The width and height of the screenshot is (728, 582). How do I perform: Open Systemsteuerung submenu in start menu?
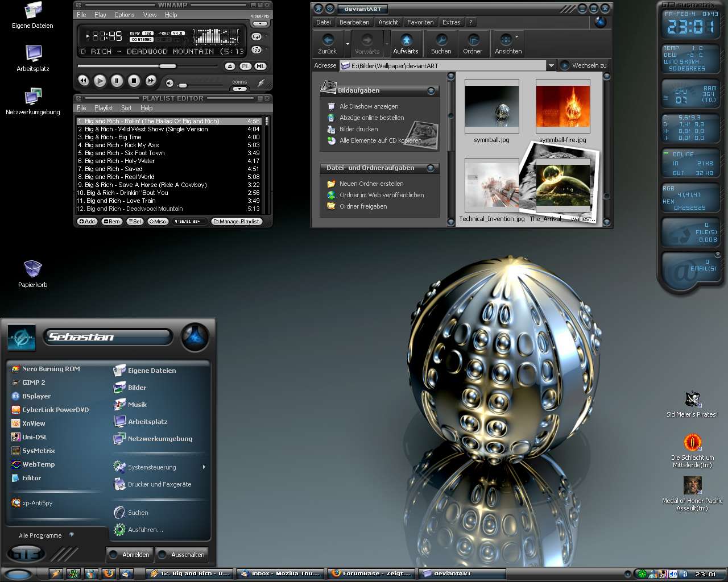[x=160, y=467]
